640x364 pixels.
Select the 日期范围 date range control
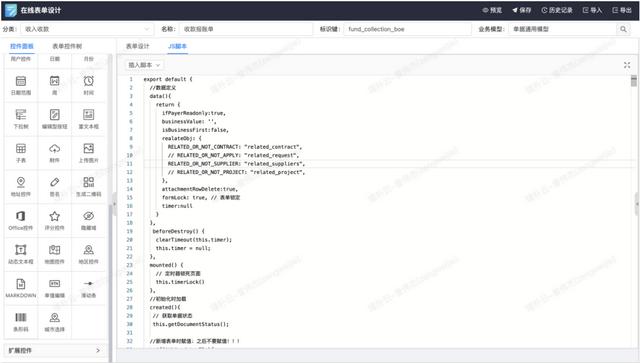coord(21,85)
